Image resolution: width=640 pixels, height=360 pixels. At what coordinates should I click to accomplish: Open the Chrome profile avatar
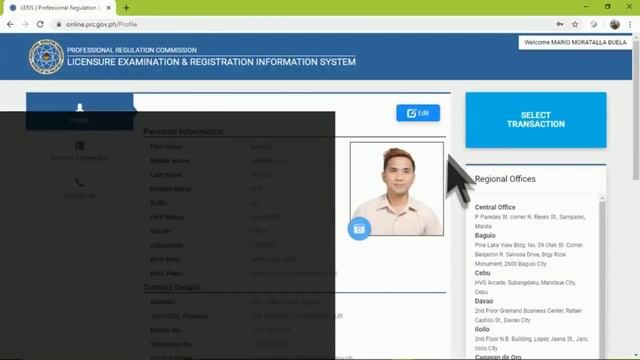[x=615, y=24]
